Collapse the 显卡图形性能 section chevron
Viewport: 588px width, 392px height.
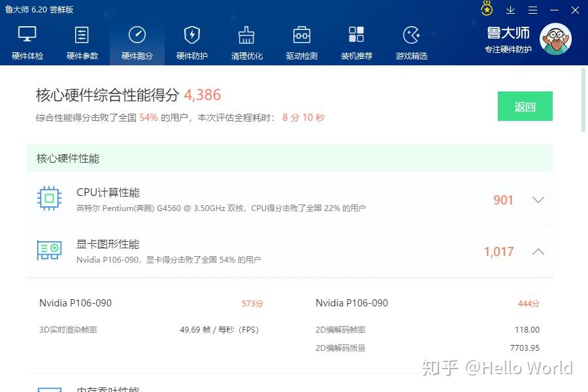[x=538, y=252]
